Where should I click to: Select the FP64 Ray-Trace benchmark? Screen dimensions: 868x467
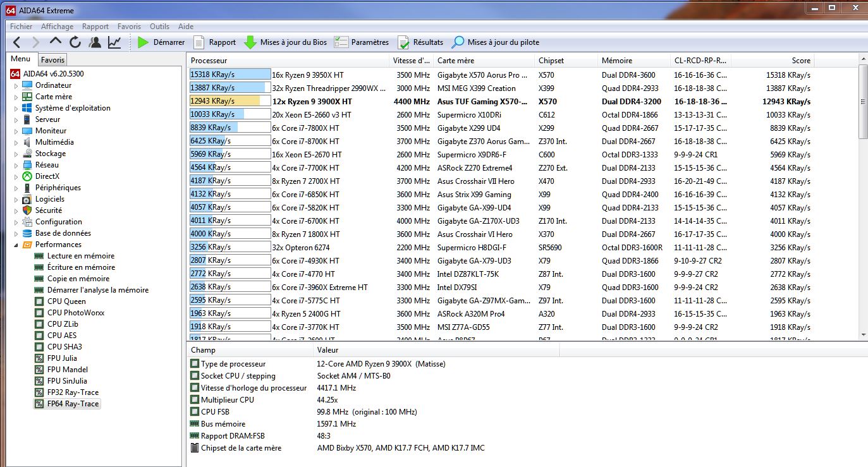coord(73,404)
